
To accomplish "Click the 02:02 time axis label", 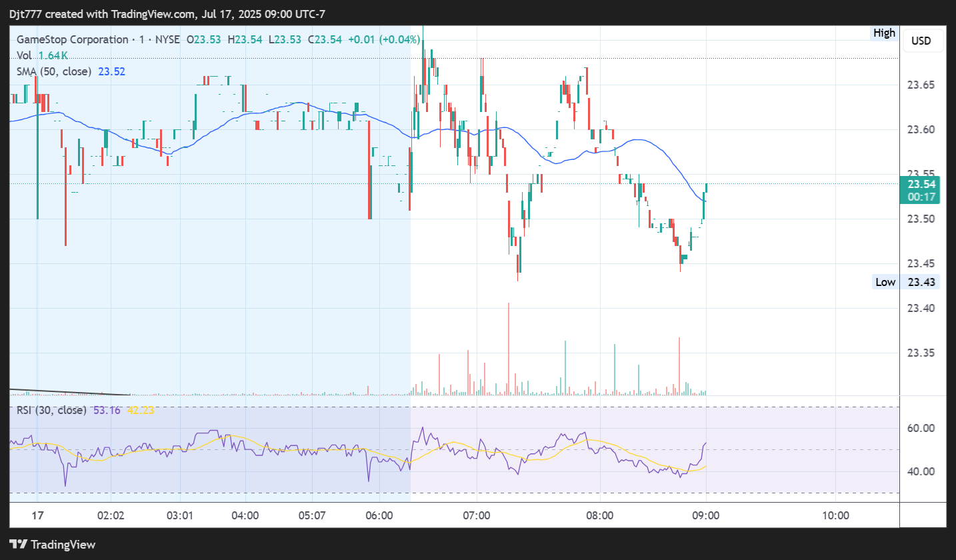I will [x=111, y=516].
